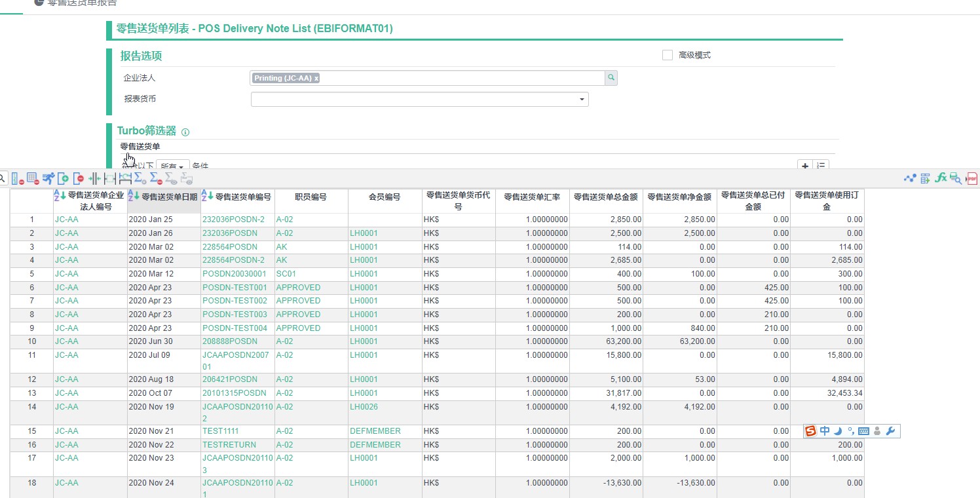Open delivery note link 232036POSDN-2
Screen dimensions: 980x498
[x=233, y=220]
